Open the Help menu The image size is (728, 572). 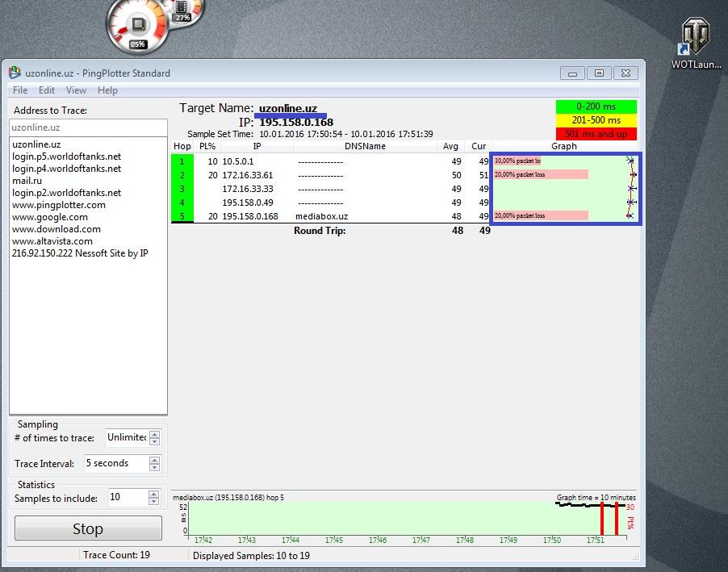coord(107,90)
